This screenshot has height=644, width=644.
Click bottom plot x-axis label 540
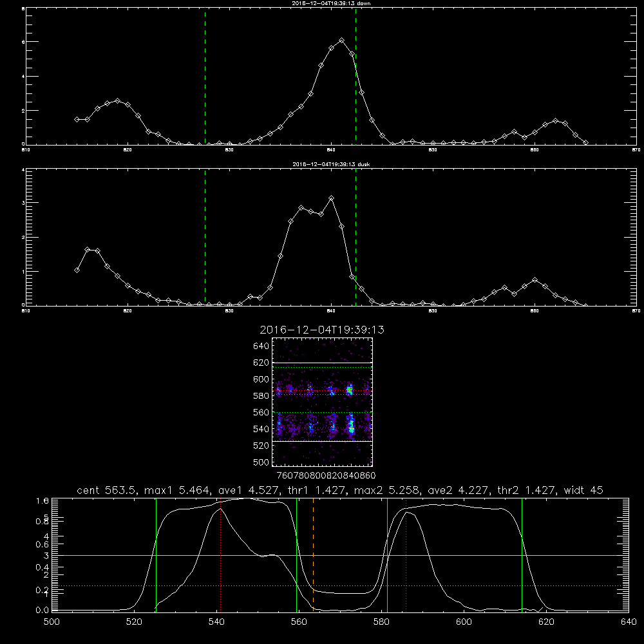tap(216, 622)
